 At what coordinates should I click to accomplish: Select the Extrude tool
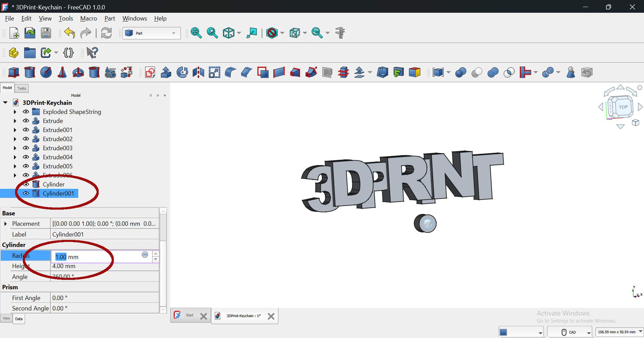coord(166,72)
